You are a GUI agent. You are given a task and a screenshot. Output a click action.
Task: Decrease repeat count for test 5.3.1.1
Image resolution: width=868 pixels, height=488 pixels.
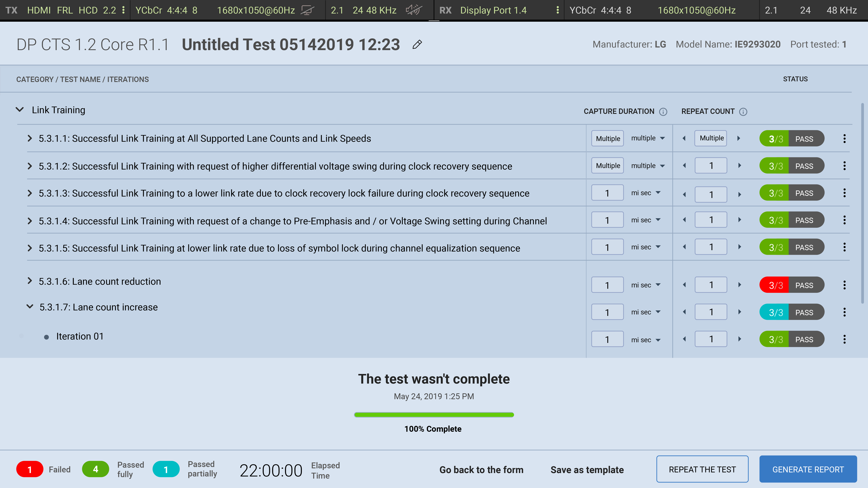point(684,138)
